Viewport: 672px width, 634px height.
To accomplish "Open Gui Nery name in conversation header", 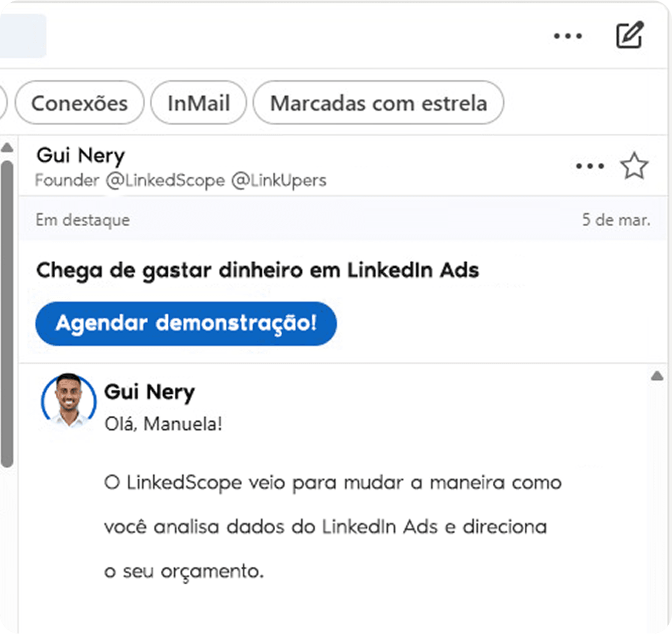I will point(81,156).
